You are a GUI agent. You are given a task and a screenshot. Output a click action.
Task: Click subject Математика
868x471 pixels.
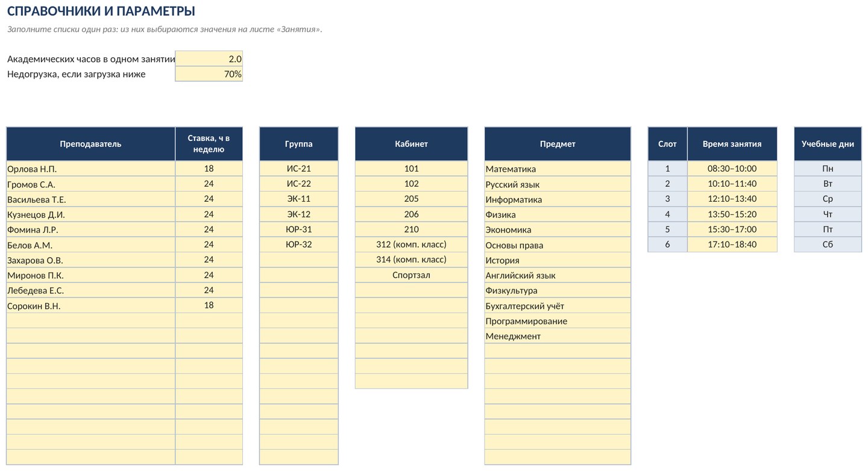pyautogui.click(x=558, y=169)
